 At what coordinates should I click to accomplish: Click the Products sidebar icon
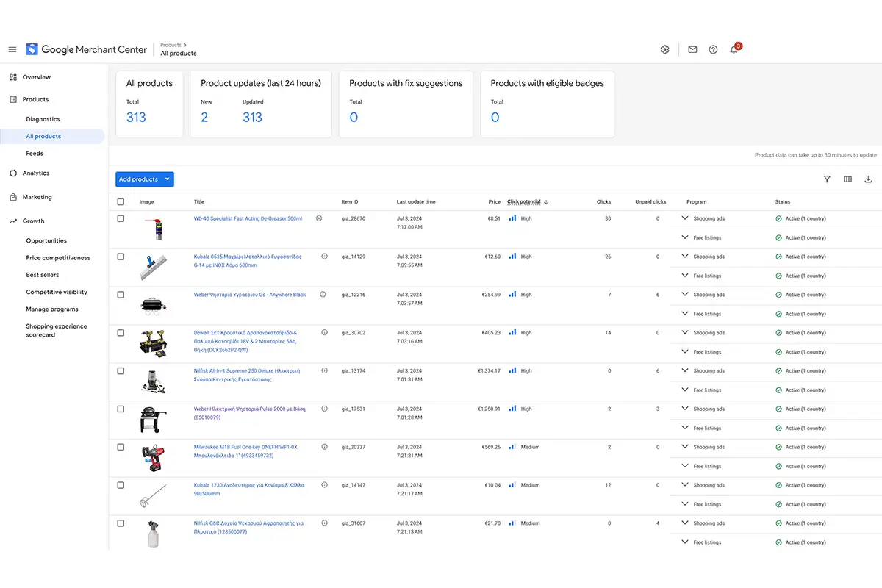13,99
